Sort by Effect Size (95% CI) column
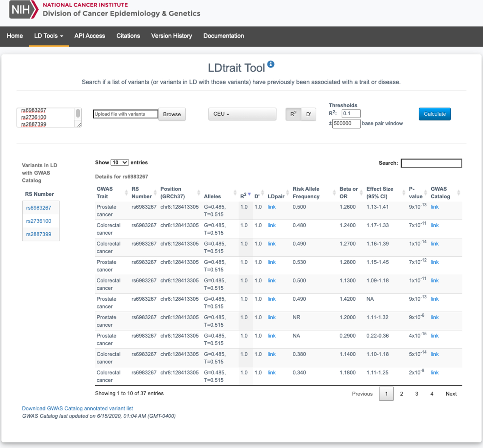 coord(385,192)
